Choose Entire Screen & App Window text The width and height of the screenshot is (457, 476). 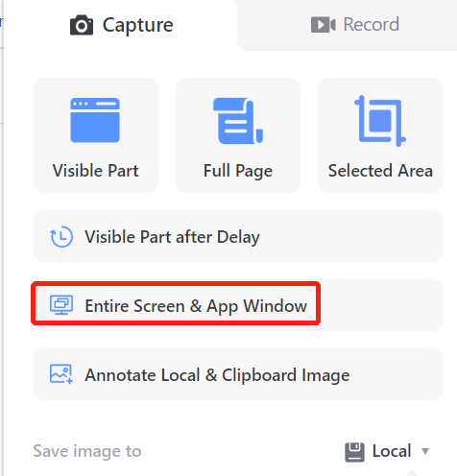(196, 306)
